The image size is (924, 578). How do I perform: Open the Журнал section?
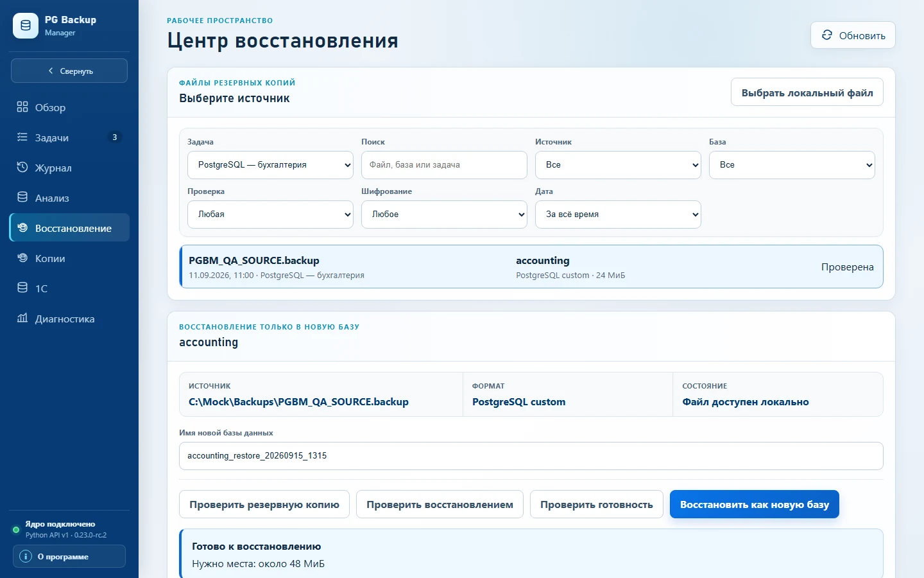(69, 168)
